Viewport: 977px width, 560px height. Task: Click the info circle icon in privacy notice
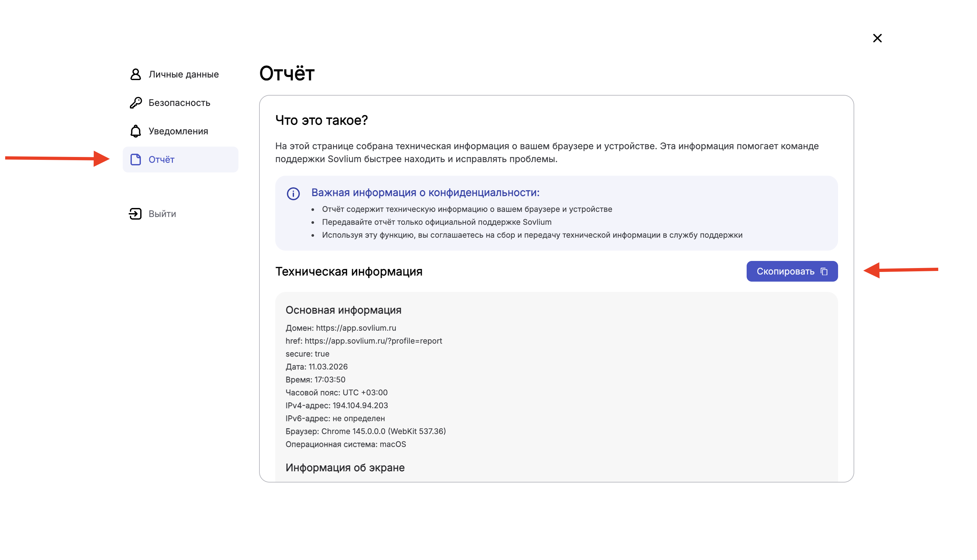point(293,193)
